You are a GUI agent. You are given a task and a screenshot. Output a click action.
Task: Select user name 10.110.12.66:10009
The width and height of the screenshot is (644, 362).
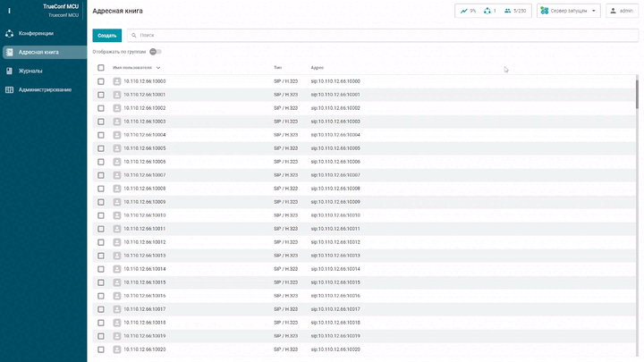(x=145, y=202)
